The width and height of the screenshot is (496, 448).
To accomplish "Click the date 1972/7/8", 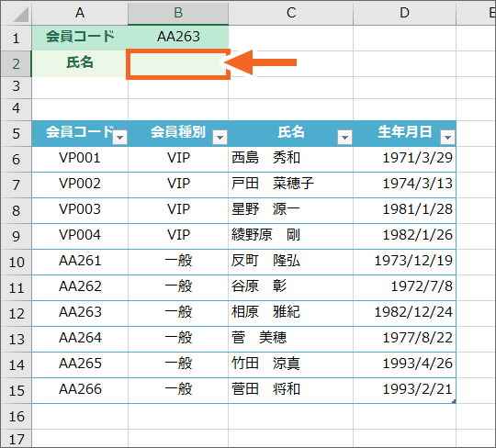I will coord(422,286).
